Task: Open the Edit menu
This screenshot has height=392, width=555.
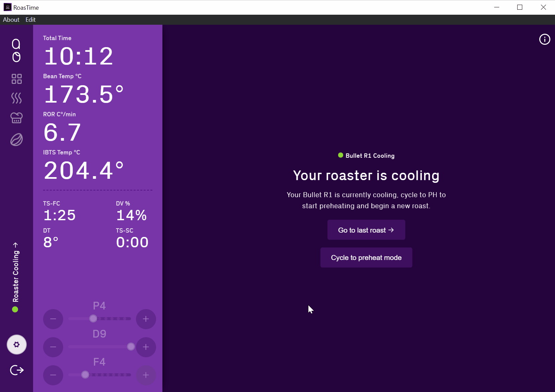Action: tap(30, 20)
